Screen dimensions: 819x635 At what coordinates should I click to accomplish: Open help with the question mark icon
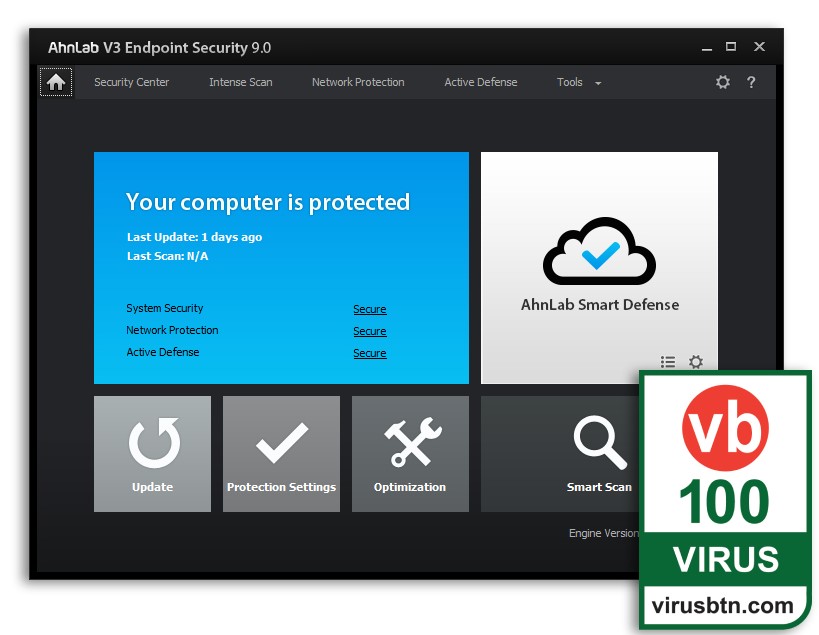pyautogui.click(x=751, y=82)
